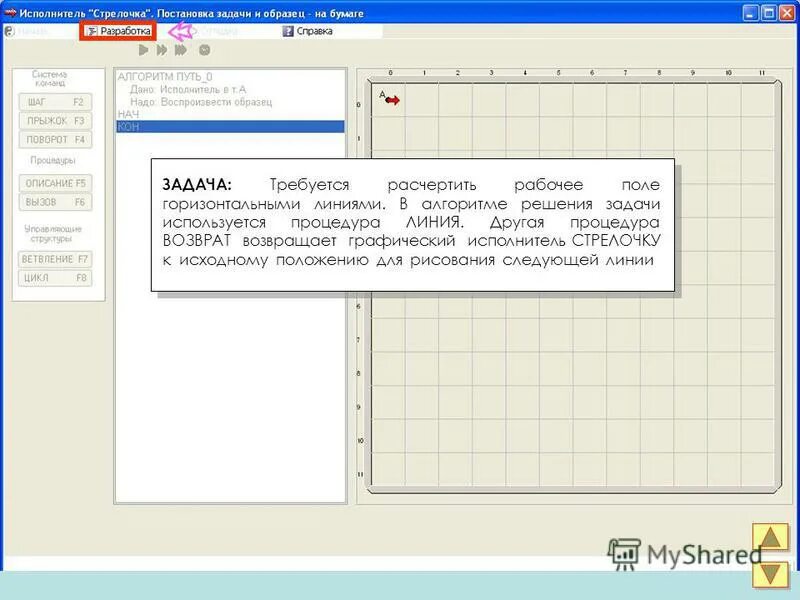Click the round stop icon
Viewport: 800px width, 600px height.
click(x=205, y=50)
